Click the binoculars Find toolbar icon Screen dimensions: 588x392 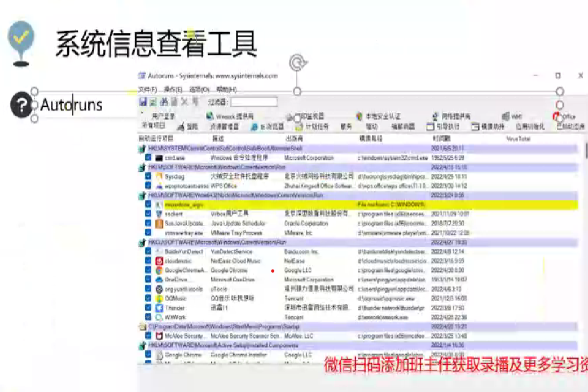(x=164, y=102)
